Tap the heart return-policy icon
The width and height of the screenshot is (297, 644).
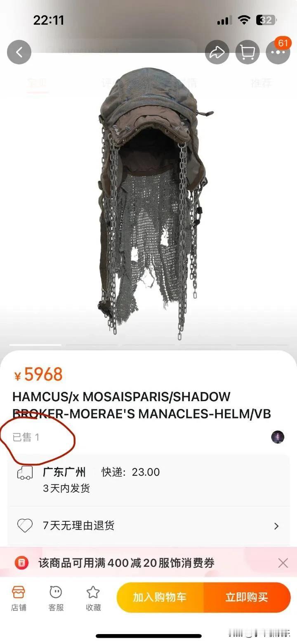[25, 525]
